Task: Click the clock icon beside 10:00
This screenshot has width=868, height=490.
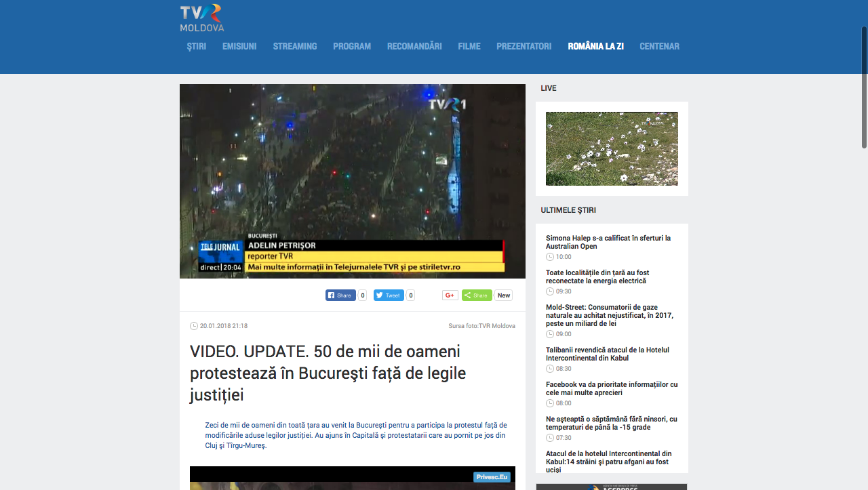Action: point(550,257)
